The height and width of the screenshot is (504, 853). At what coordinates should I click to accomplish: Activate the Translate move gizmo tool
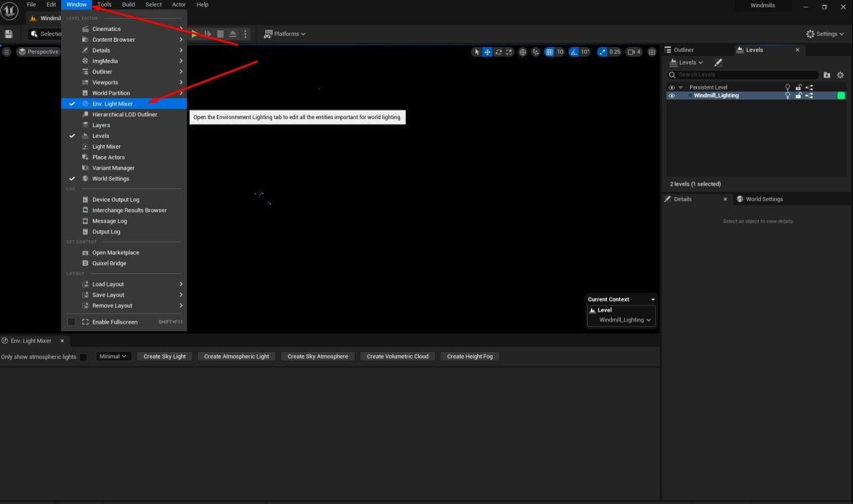coord(487,52)
